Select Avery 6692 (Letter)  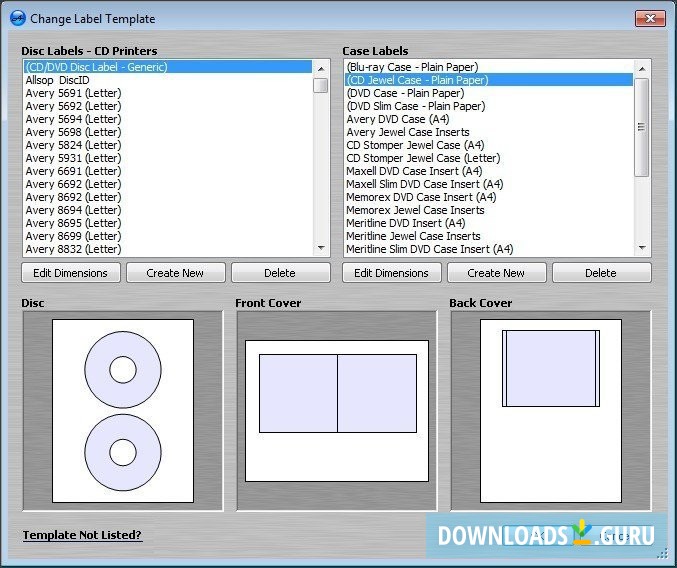(168, 184)
